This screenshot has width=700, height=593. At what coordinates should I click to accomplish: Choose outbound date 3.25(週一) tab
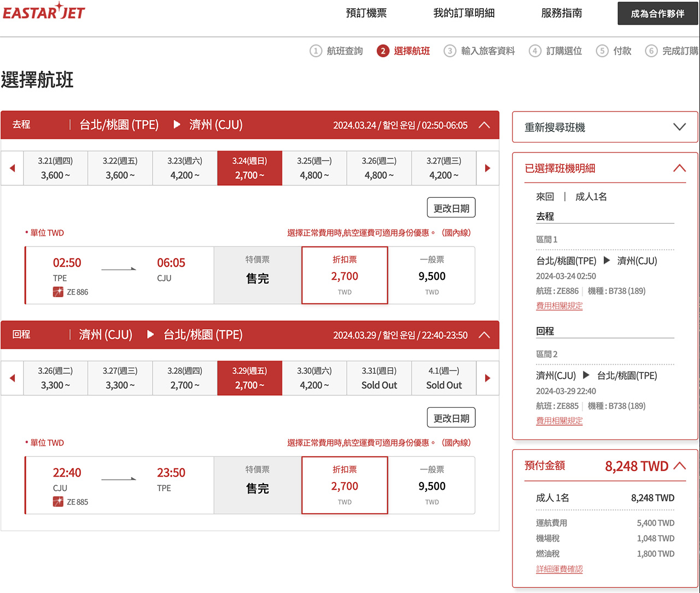tap(314, 168)
